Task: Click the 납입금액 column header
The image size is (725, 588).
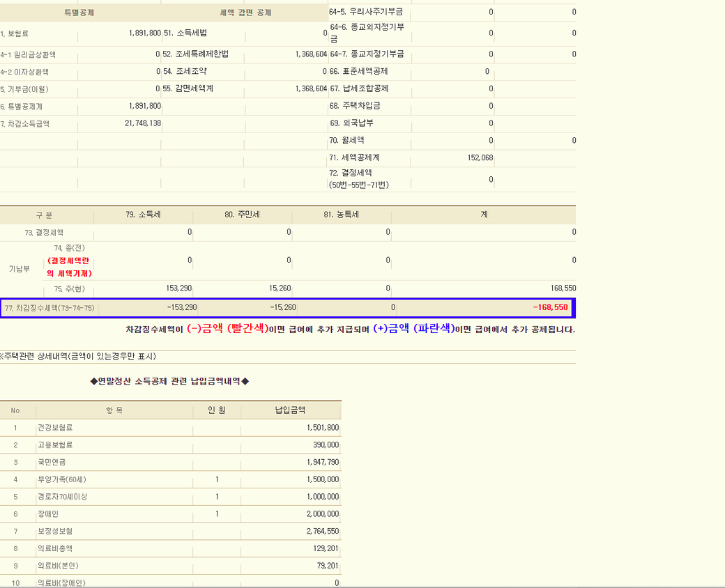Action: click(x=291, y=410)
